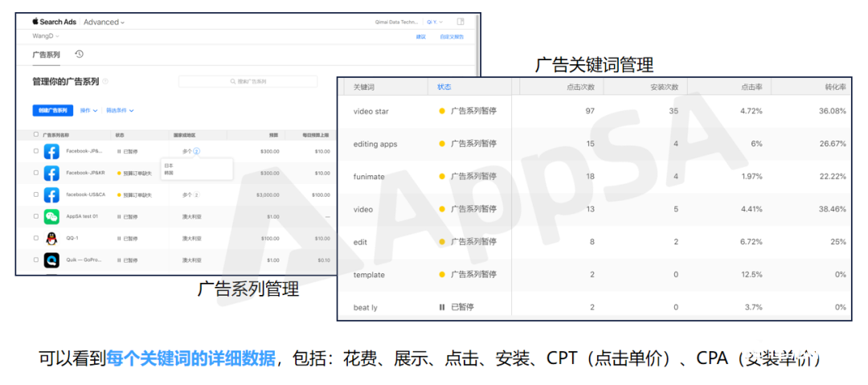Click the documentation icon in top right corner
Screen dimensions: 868x385
(x=461, y=22)
